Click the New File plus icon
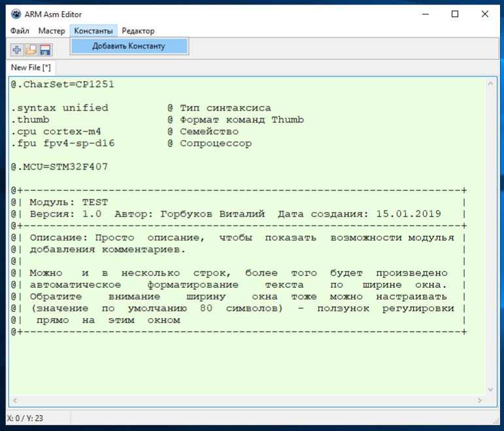 click(x=17, y=50)
